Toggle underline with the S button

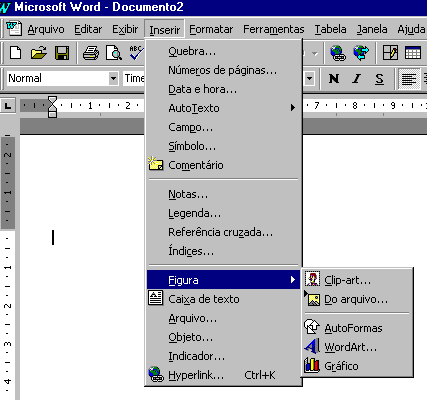(x=379, y=79)
